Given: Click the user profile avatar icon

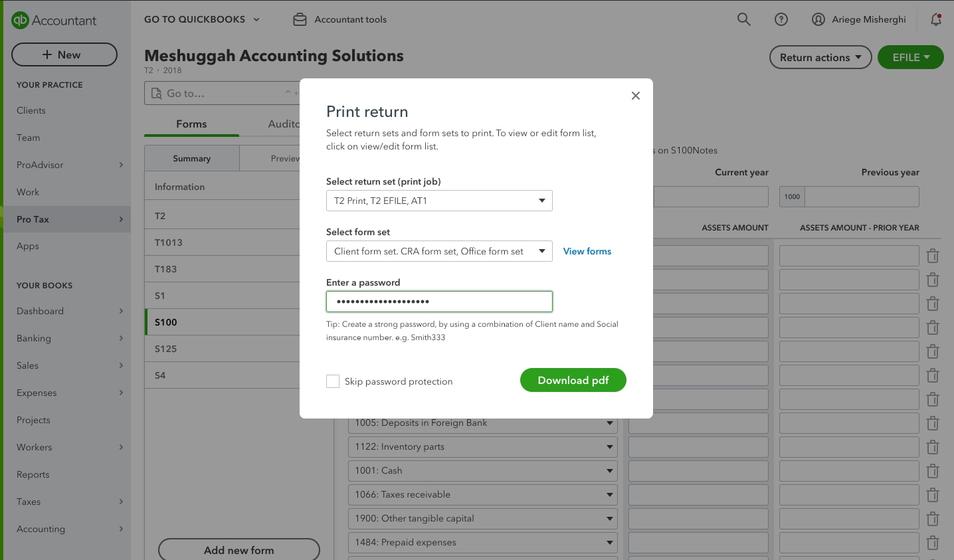Looking at the screenshot, I should click(x=818, y=19).
